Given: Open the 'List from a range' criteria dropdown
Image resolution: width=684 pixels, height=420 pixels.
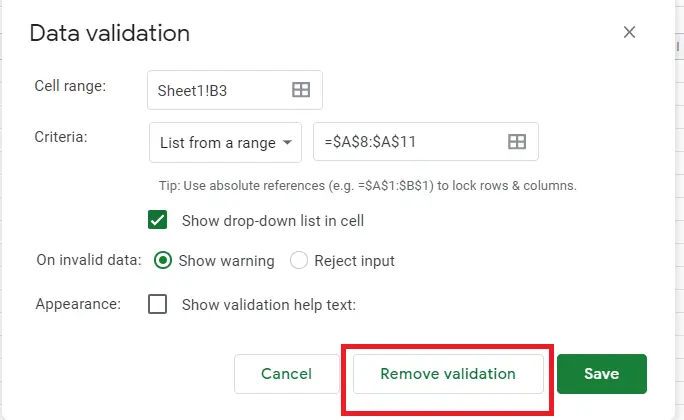Looking at the screenshot, I should (225, 143).
